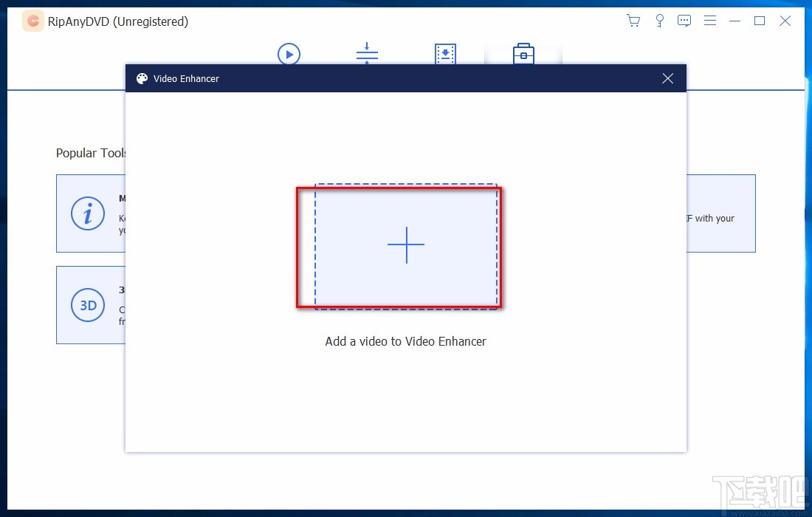This screenshot has height=517, width=812.
Task: Open the hamburger menu in title bar
Action: (x=710, y=21)
